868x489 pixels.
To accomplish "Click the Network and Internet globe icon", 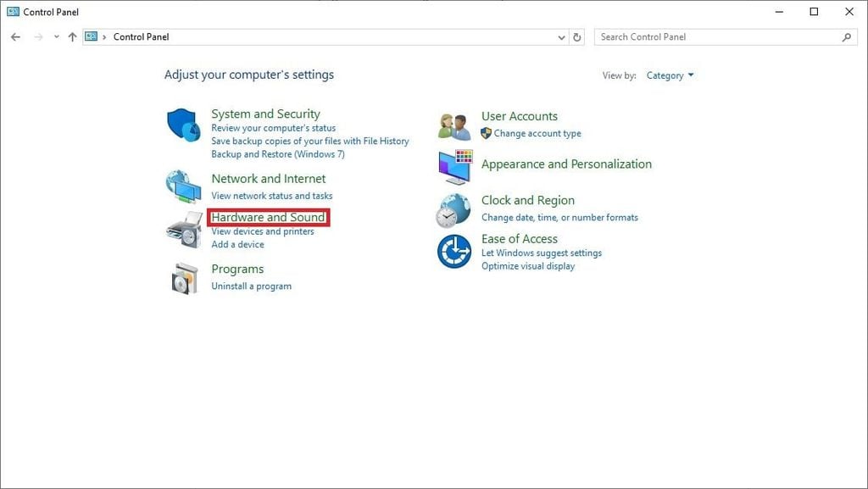I will (183, 186).
